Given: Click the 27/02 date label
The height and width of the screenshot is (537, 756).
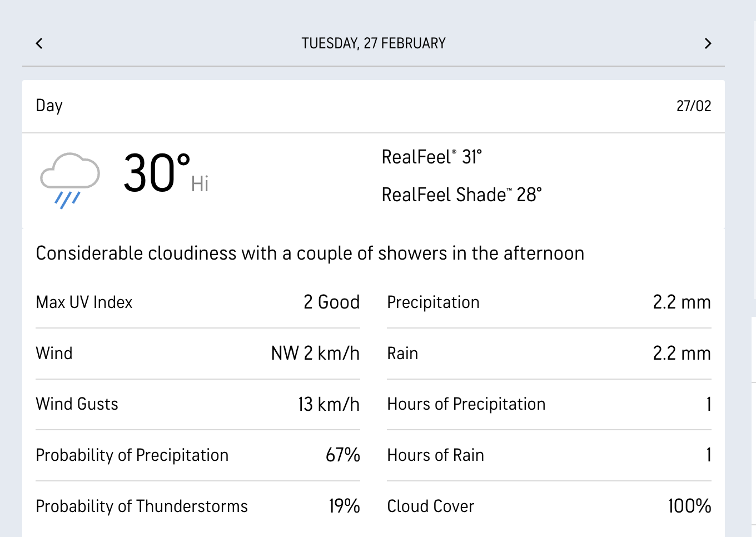Looking at the screenshot, I should pyautogui.click(x=693, y=106).
